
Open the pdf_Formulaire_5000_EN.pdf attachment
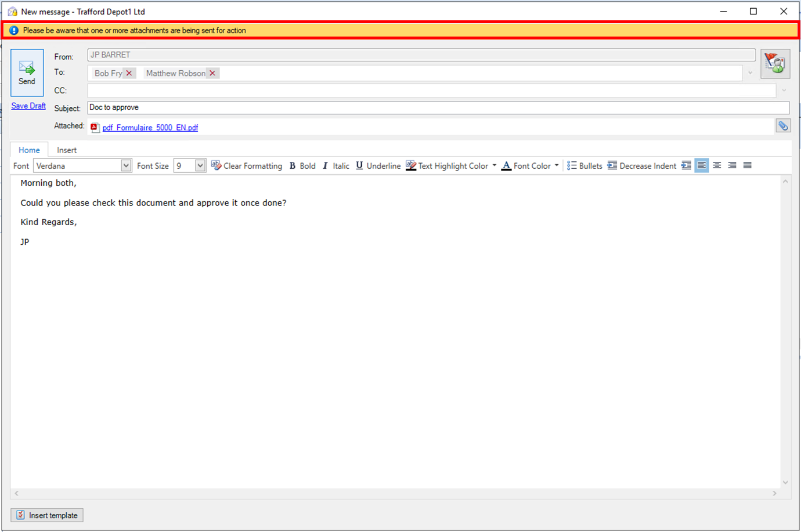150,128
